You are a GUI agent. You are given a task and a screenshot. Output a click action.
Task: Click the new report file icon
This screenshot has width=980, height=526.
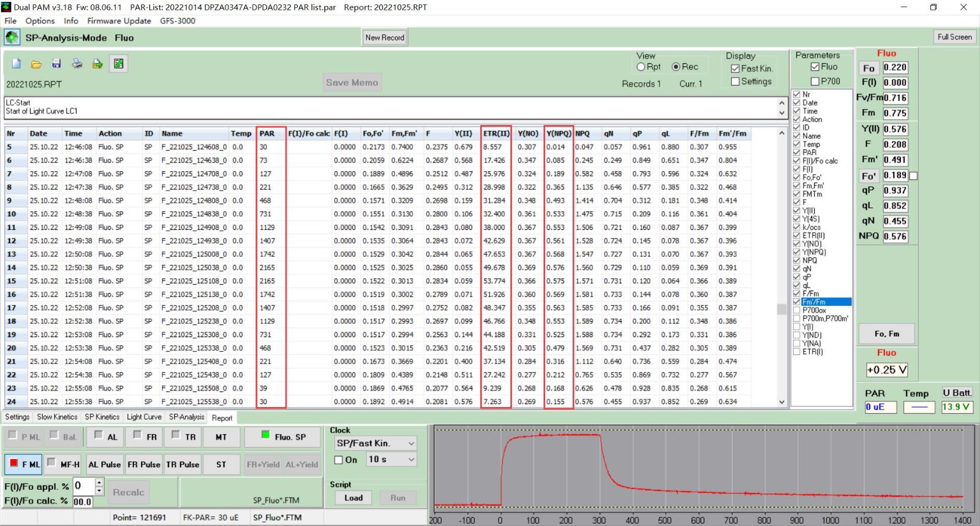17,64
